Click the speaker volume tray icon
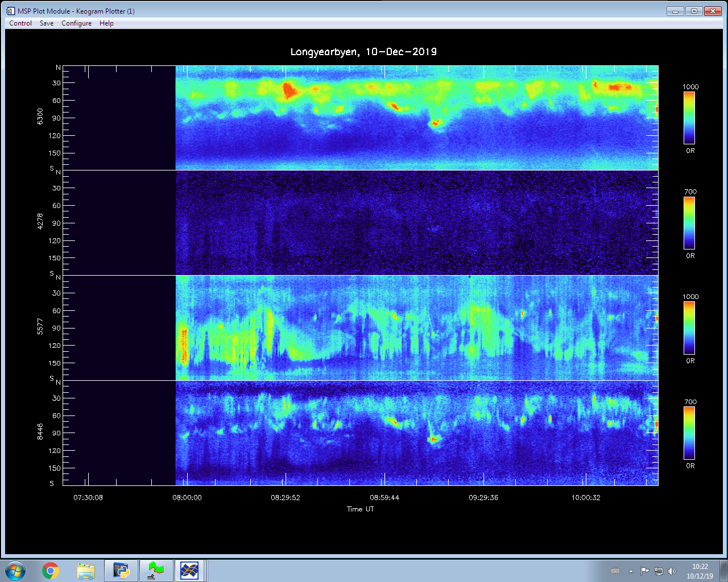 [x=672, y=571]
